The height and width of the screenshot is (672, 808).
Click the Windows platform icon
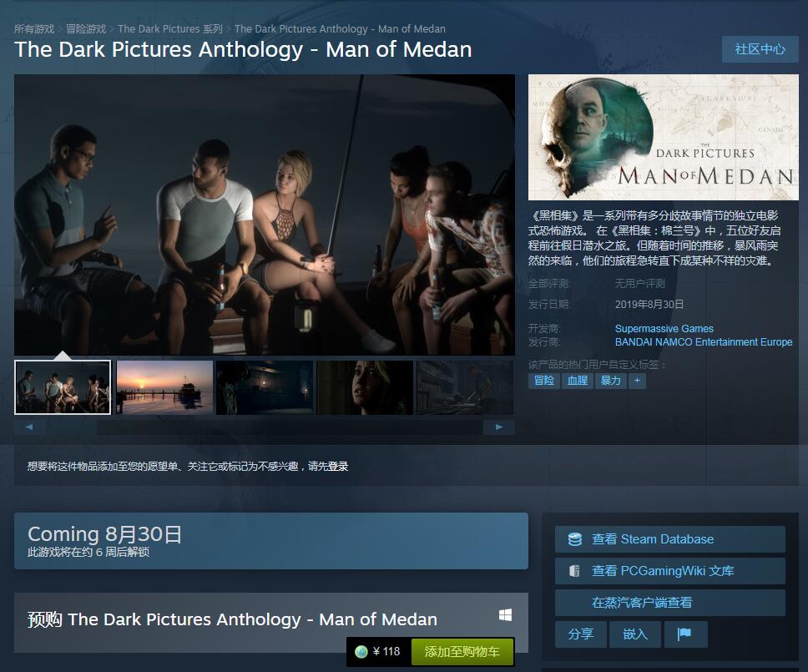pos(505,615)
